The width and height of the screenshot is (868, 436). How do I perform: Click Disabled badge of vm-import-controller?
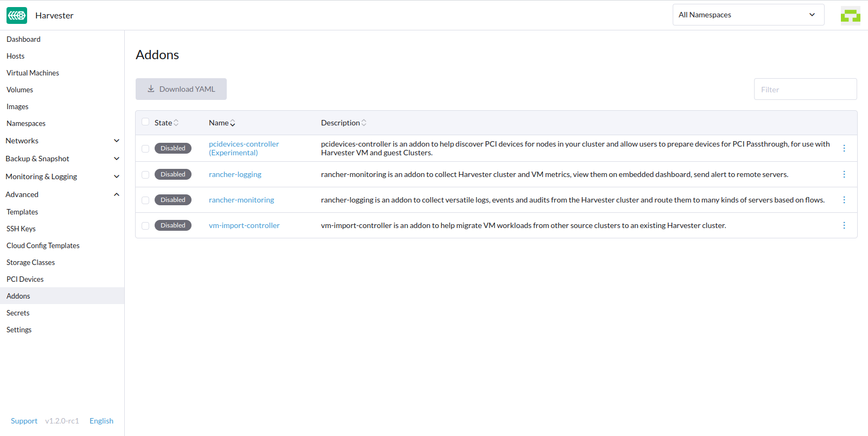click(173, 225)
